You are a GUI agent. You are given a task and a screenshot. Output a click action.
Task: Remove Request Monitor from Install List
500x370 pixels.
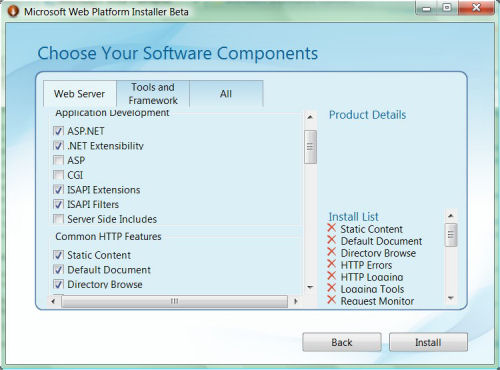click(331, 300)
